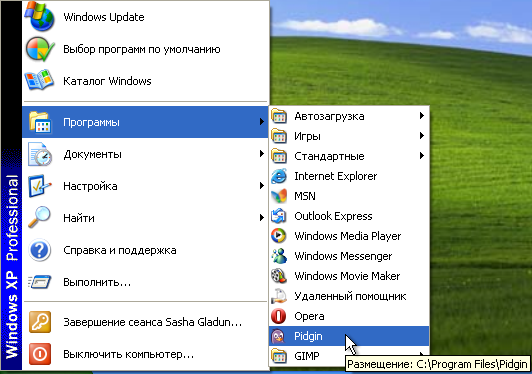This screenshot has width=532, height=374.
Task: Click the Найти label
Action: 79,218
